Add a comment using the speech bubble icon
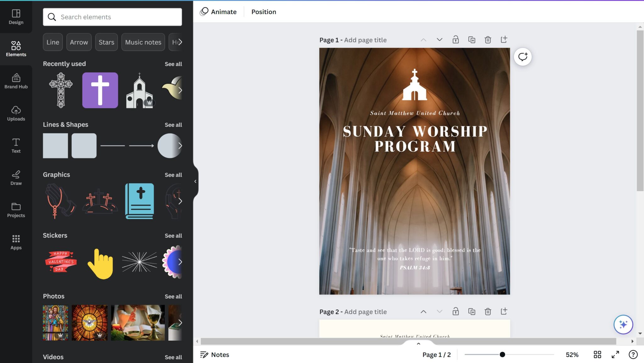Image resolution: width=644 pixels, height=363 pixels. point(523,57)
